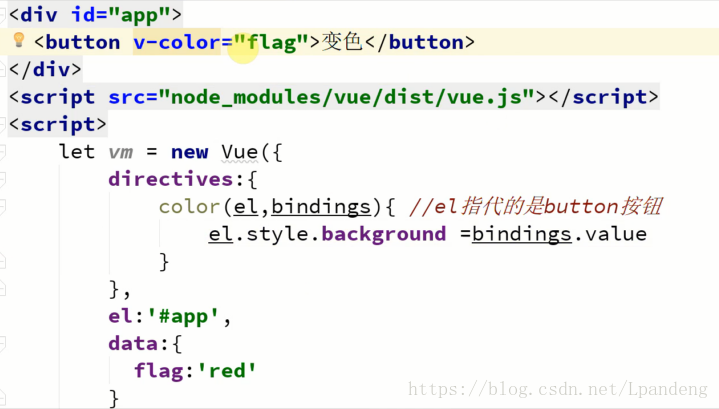
Task: Select the '#app' string
Action: click(183, 317)
